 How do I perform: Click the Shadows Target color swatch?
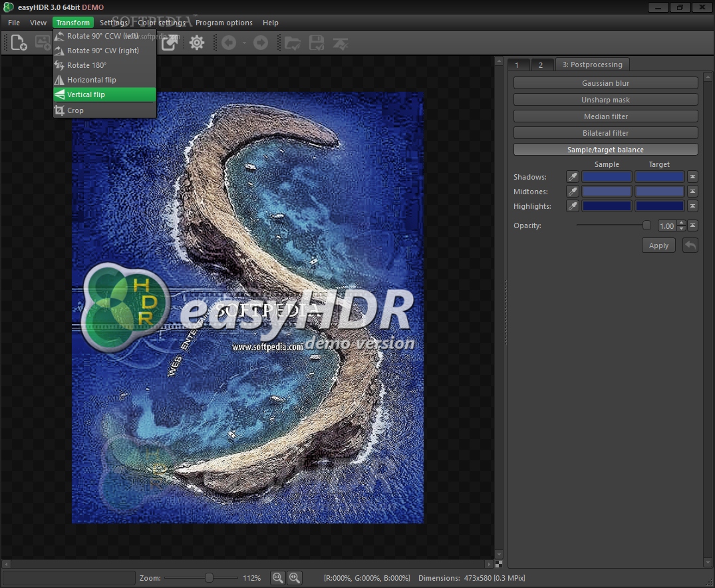pyautogui.click(x=659, y=176)
